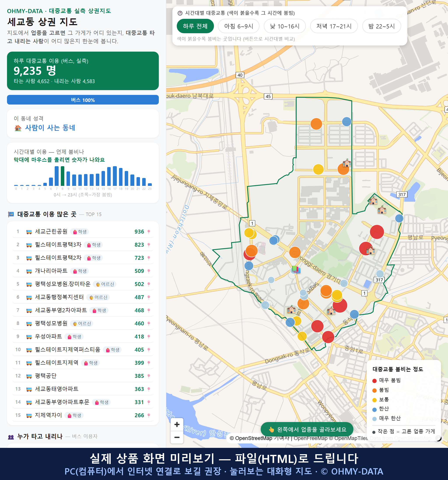Screen dimensions: 448x480
Task: Click the 학생 tag on 세교근린공원 row
Action: click(80, 232)
